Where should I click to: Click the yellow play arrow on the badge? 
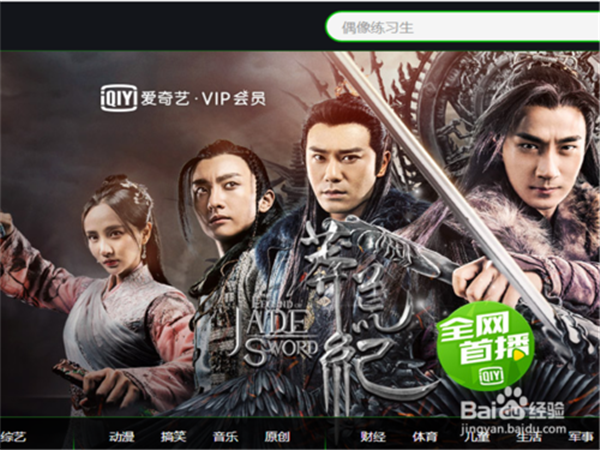pos(519,356)
